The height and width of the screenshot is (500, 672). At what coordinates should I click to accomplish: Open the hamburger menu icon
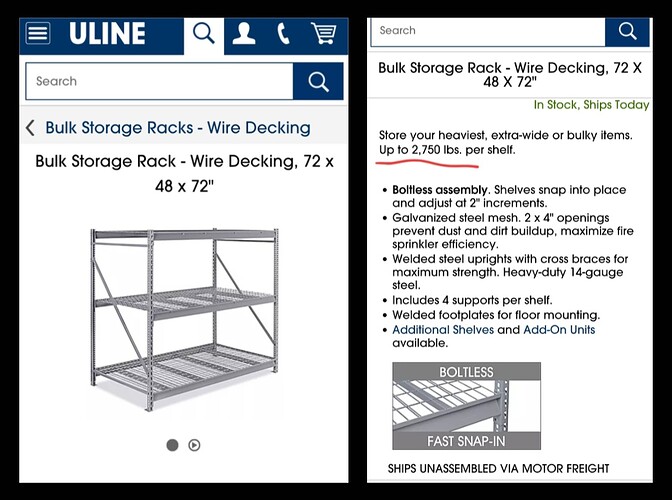pos(38,33)
